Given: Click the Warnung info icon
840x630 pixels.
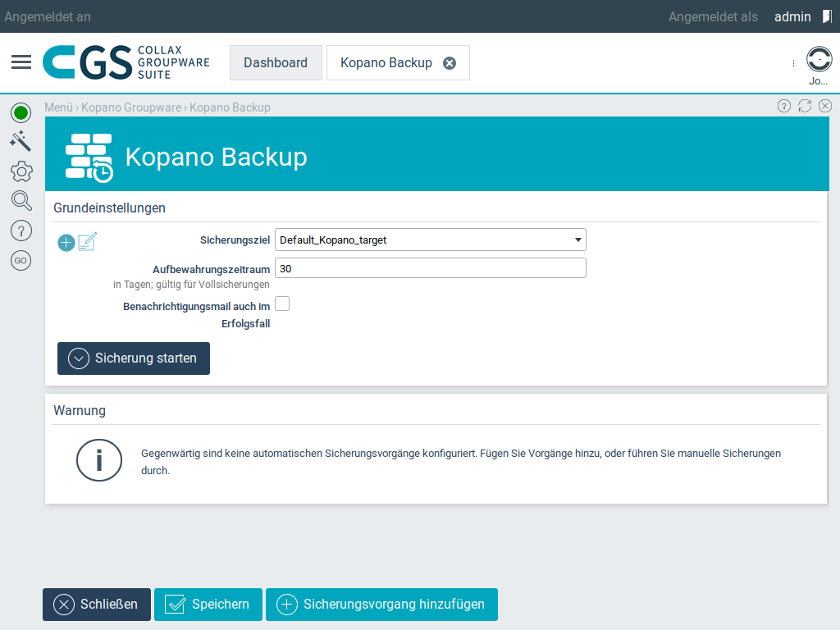Looking at the screenshot, I should point(99,460).
